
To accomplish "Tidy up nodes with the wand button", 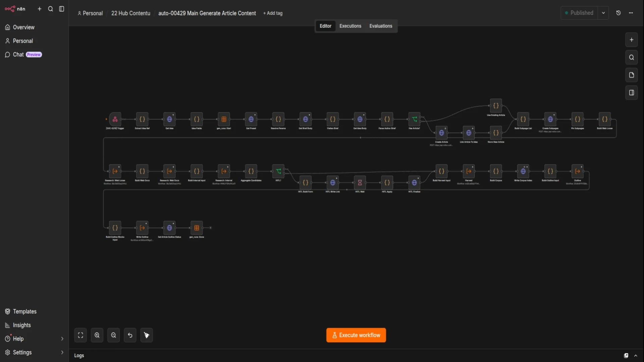I will pos(147,335).
